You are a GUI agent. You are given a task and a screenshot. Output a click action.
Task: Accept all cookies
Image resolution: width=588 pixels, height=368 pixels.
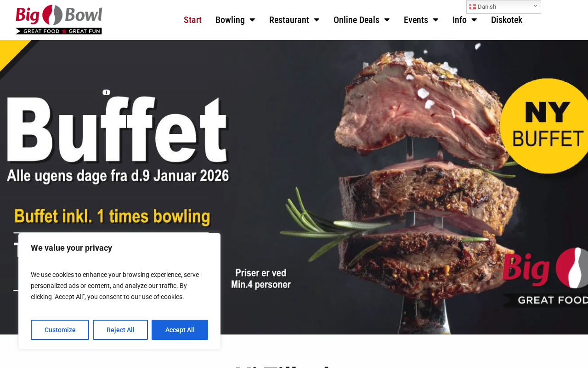pyautogui.click(x=180, y=330)
